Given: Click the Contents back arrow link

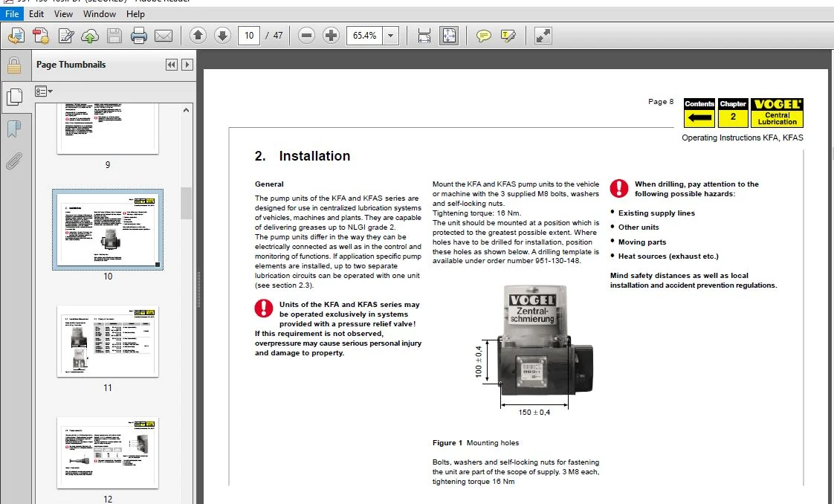Looking at the screenshot, I should point(699,113).
